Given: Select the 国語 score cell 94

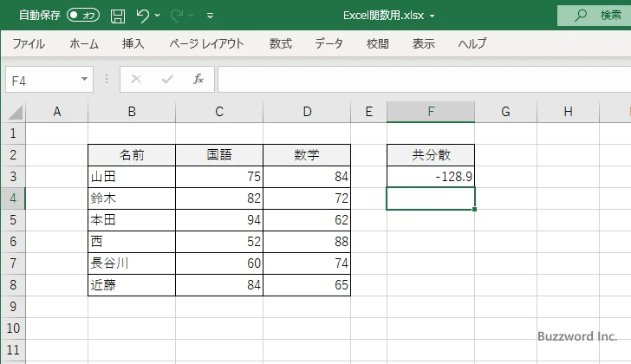Looking at the screenshot, I should click(219, 220).
